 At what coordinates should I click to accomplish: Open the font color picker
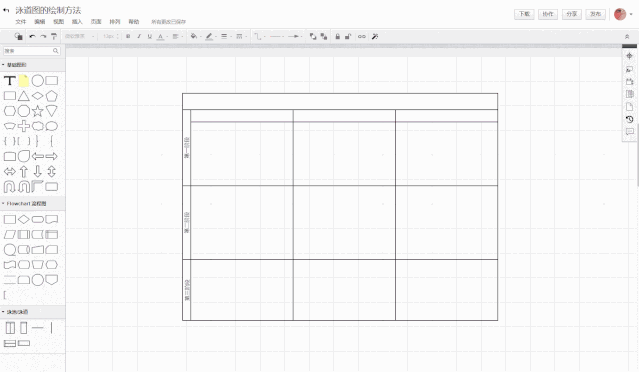(161, 37)
